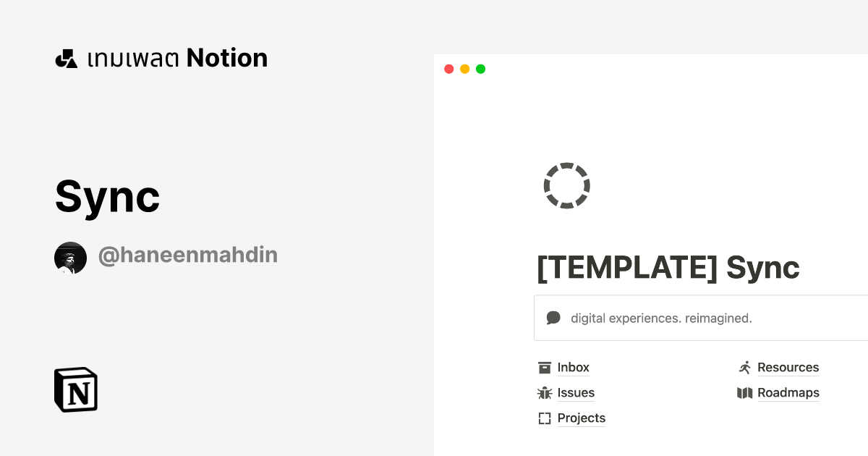868x456 pixels.
Task: Click the inbox tray icon beside Inbox
Action: click(544, 367)
